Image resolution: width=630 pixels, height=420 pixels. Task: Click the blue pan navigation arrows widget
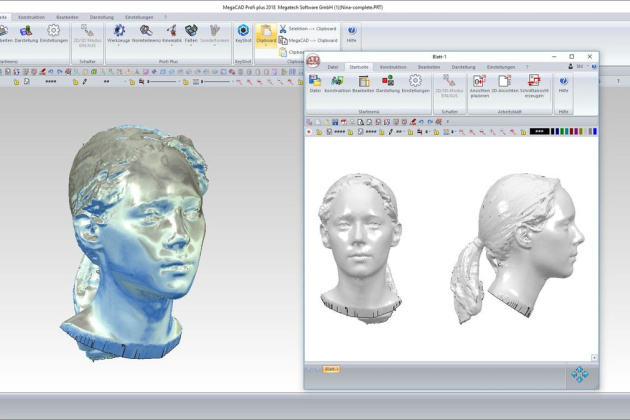(580, 375)
